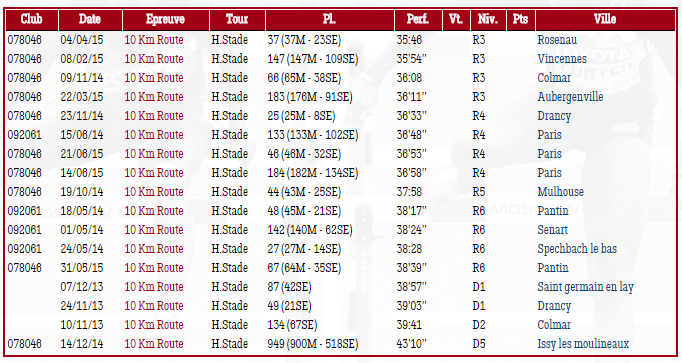
Task: Open the Mulhouse city link
Action: tap(561, 192)
